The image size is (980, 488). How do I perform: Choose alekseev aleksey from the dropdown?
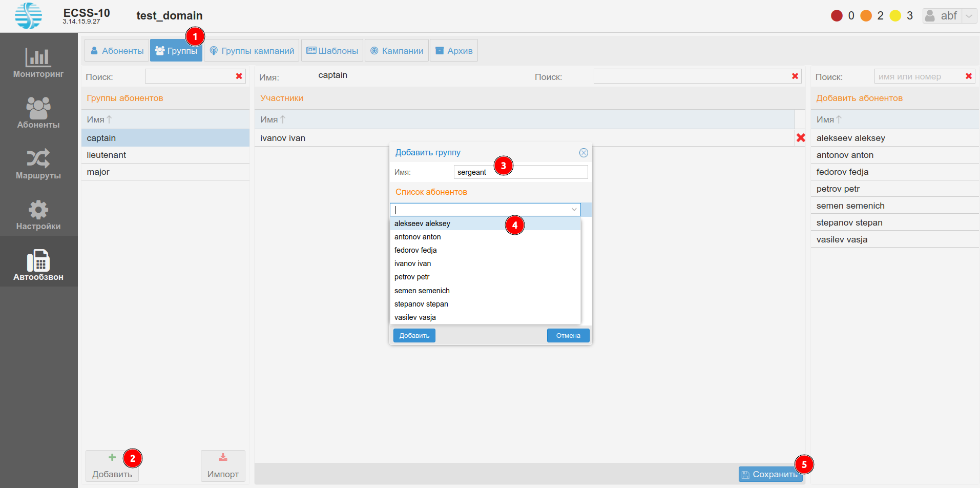point(485,223)
